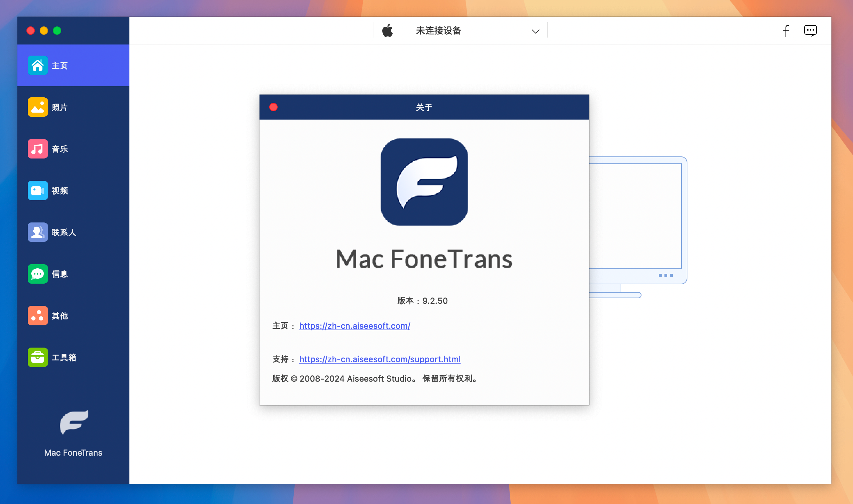Open the 其他 others icon
This screenshot has height=504, width=853.
pos(38,316)
